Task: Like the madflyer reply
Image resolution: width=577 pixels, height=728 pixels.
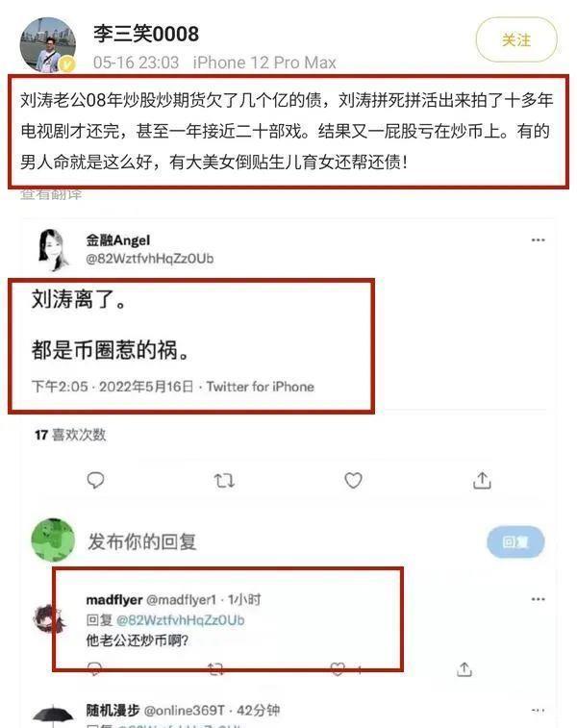Action: coord(338,669)
